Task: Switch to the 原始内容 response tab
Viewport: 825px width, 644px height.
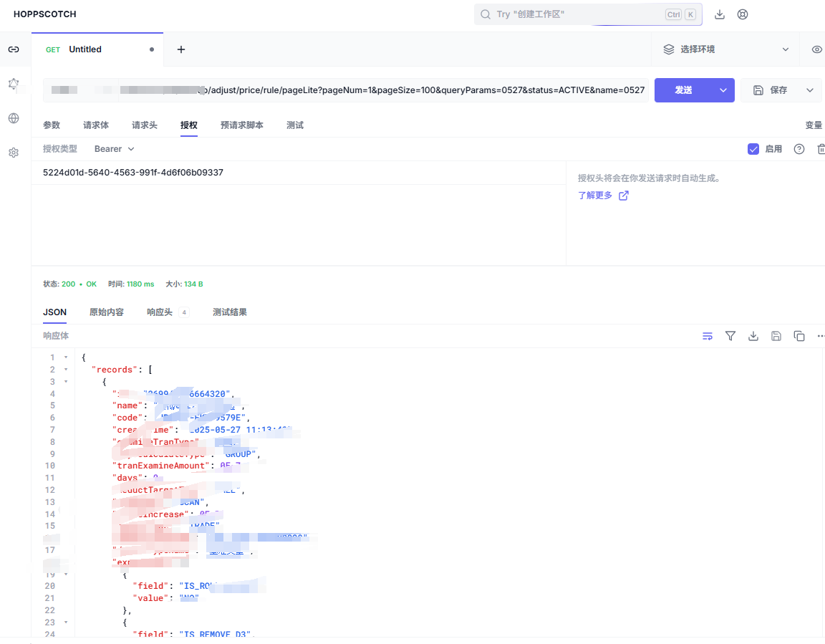Action: click(x=107, y=312)
